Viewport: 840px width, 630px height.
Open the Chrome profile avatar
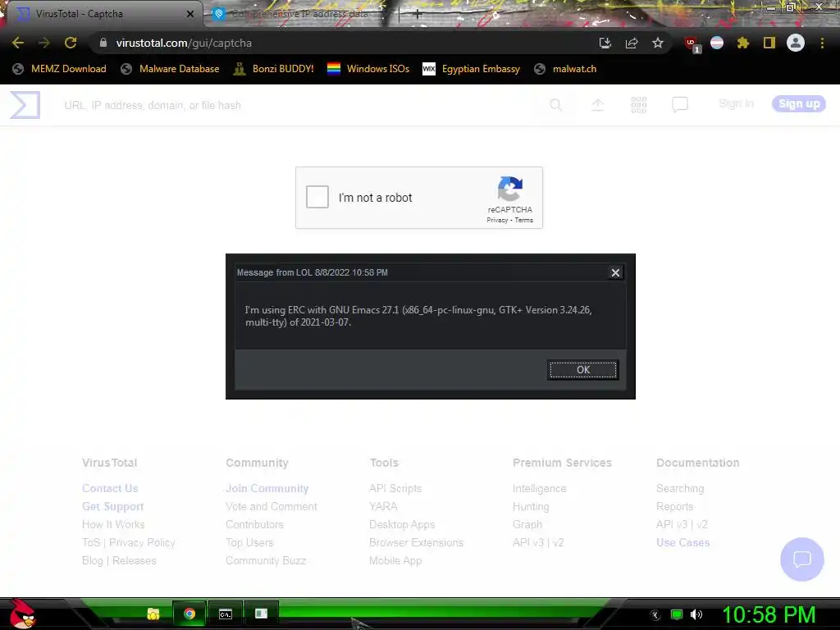click(x=796, y=43)
